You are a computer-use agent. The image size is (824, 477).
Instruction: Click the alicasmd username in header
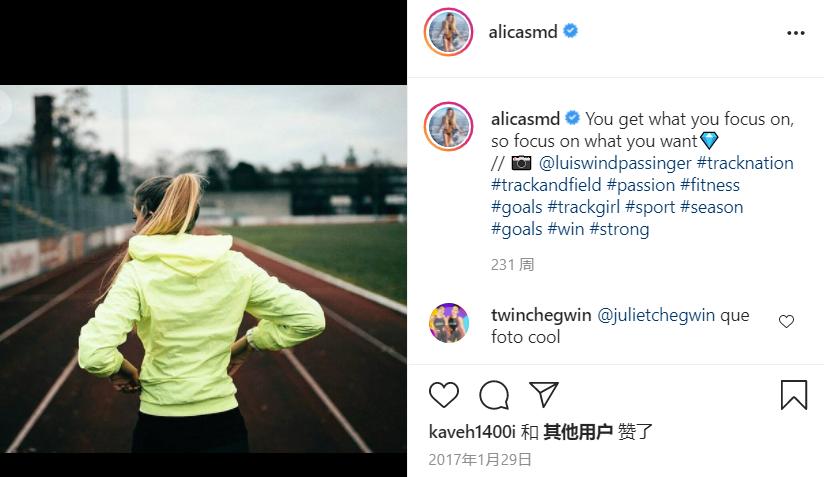(x=523, y=32)
